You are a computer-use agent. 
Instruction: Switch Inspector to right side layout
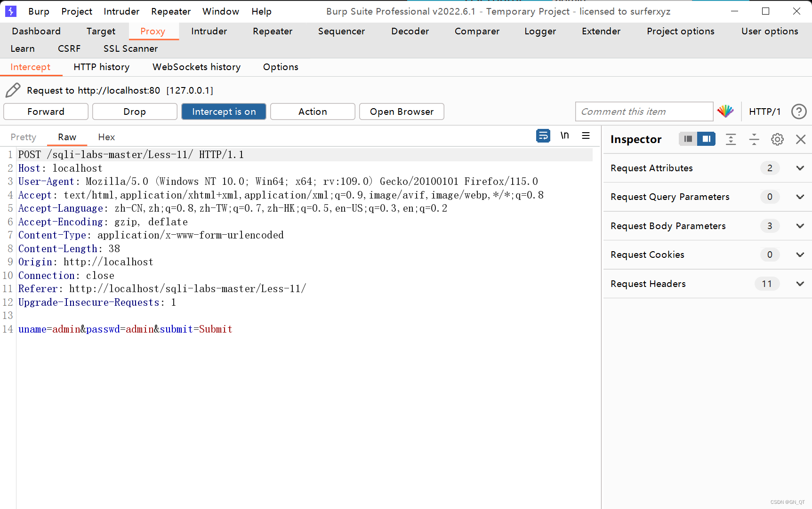707,139
